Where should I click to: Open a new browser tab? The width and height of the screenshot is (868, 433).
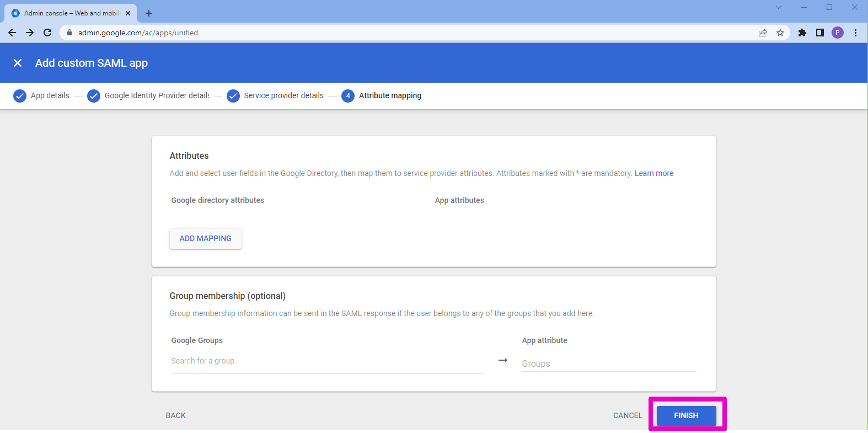point(149,13)
